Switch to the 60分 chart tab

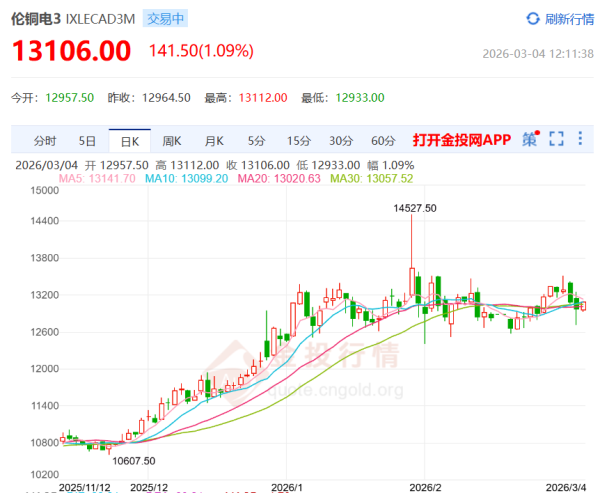[383, 141]
